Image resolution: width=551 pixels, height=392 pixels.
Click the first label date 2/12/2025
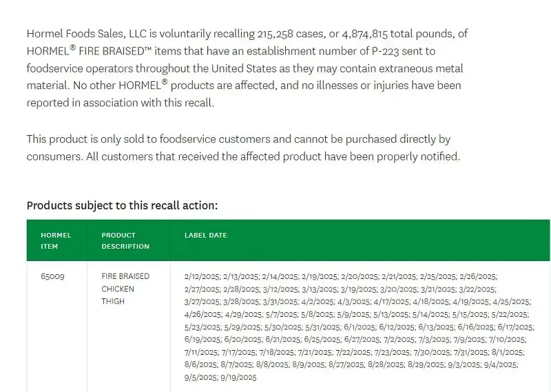[202, 276]
